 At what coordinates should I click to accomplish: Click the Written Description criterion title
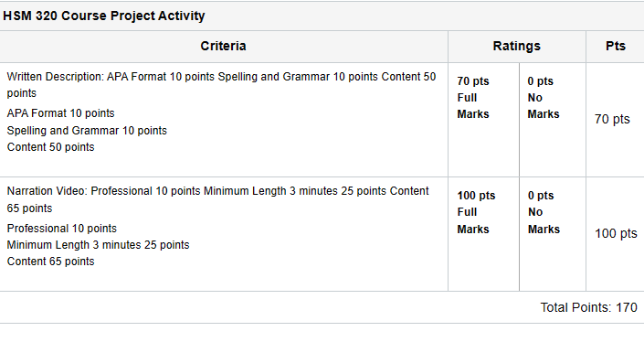[221, 85]
